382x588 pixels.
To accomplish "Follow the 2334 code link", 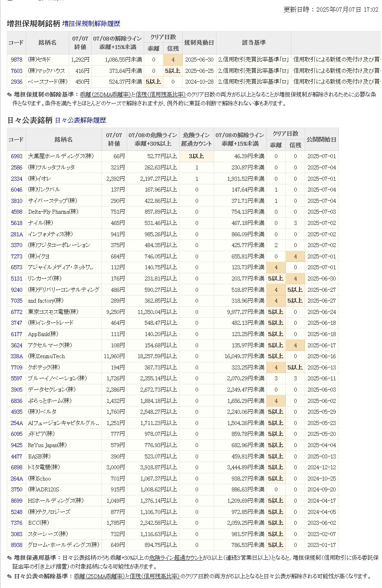I will click(17, 179).
